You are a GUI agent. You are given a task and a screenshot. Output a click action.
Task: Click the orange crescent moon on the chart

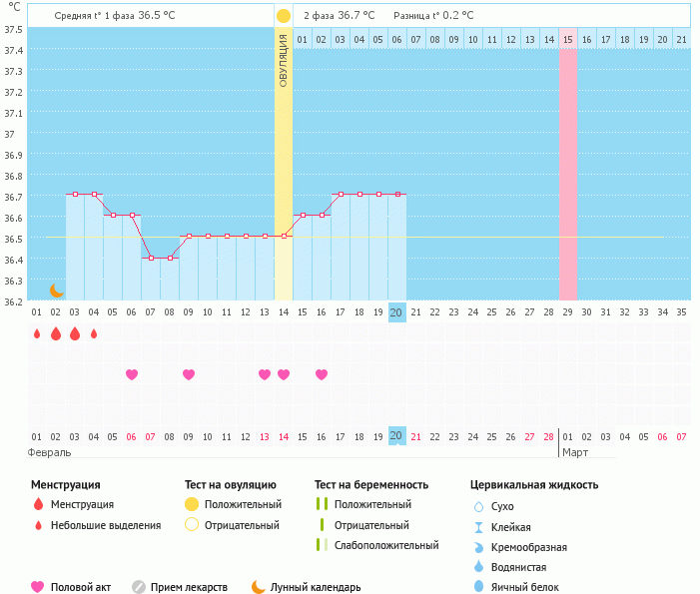click(57, 290)
